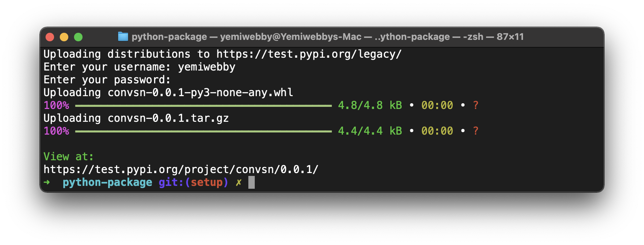Click the convsn-0.0.1.tar.gz filename
The image size is (644, 245).
168,118
